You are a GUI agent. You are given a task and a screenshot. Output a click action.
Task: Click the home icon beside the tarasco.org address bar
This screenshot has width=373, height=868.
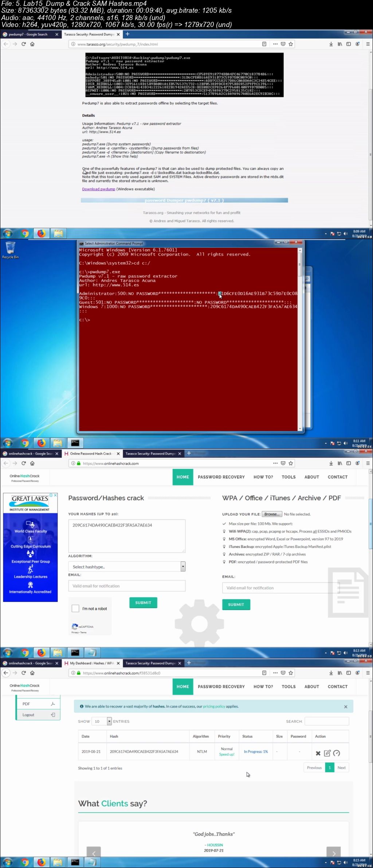click(x=32, y=44)
